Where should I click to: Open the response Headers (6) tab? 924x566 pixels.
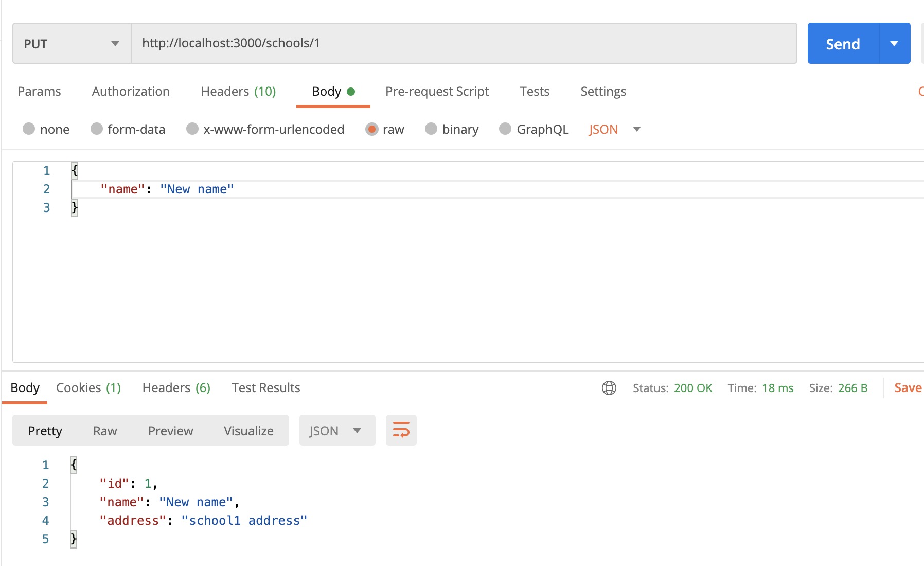pyautogui.click(x=176, y=387)
